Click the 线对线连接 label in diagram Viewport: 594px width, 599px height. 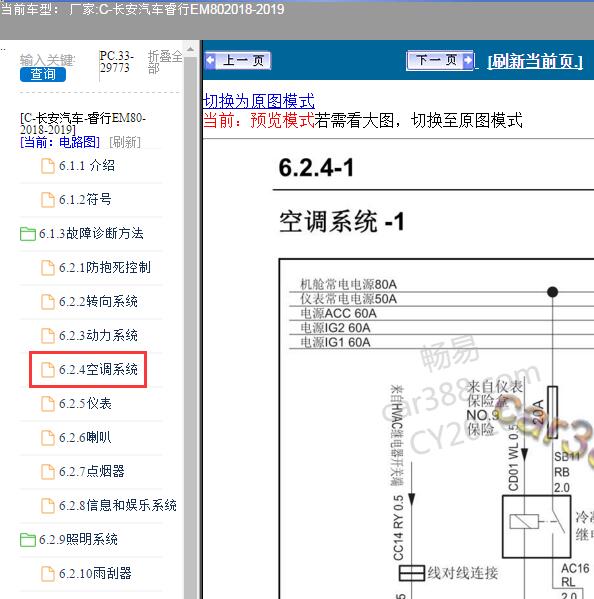[x=463, y=573]
